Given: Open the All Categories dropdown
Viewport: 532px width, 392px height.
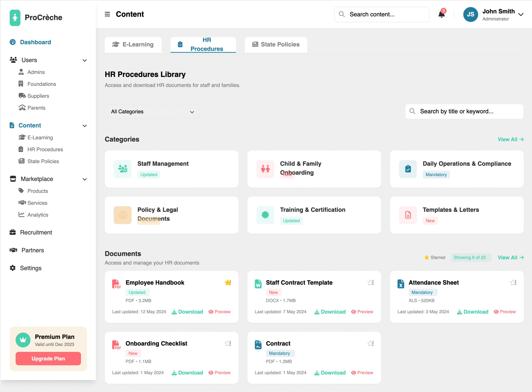Looking at the screenshot, I should (152, 112).
